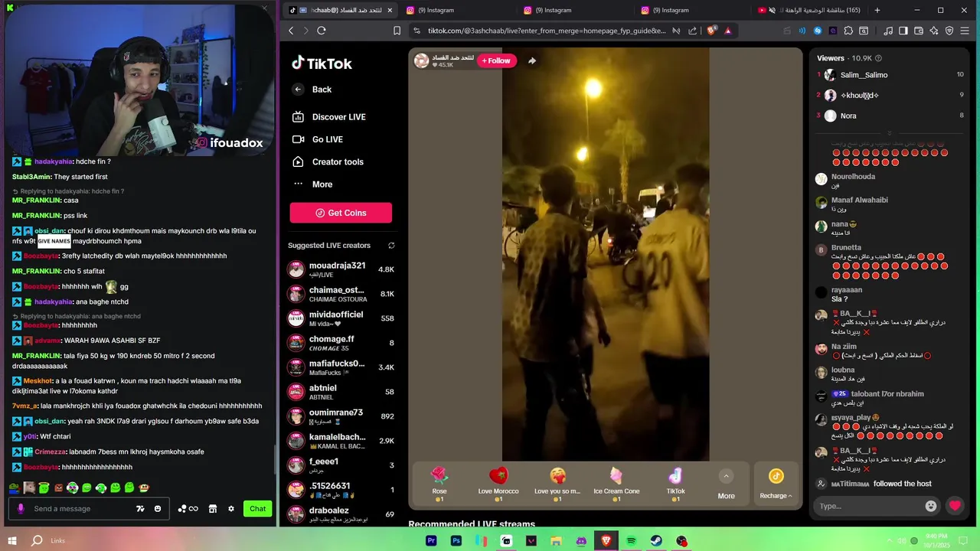Go back with the browser back arrow
Image resolution: width=980 pixels, height=551 pixels.
point(291,31)
